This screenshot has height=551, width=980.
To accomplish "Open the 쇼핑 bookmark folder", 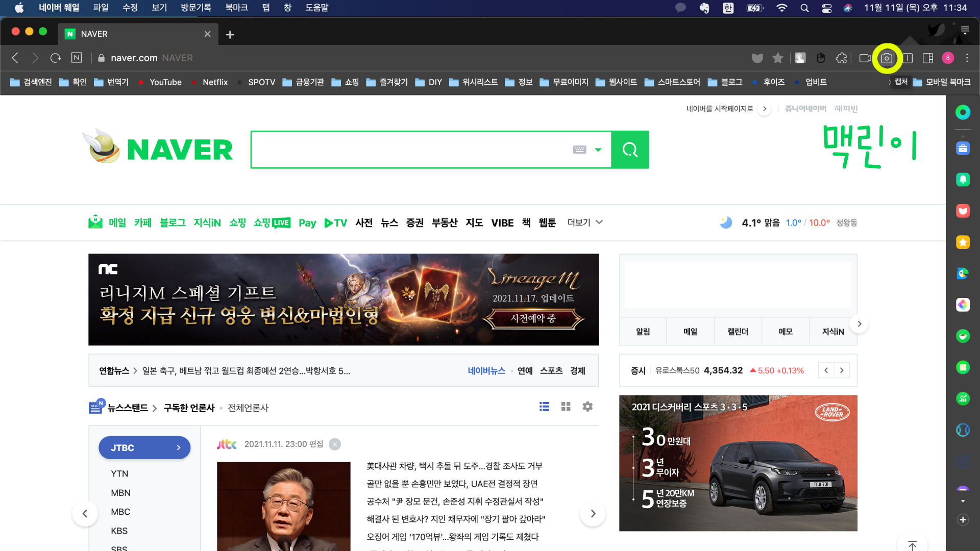I will point(345,82).
